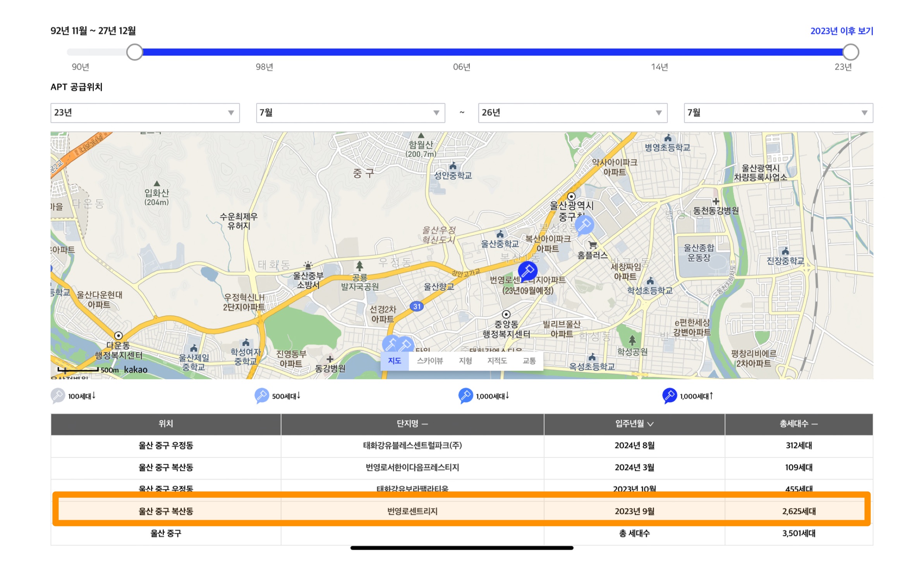Click the left handle of the year range slider
Screen dimensions: 924x577
(x=135, y=52)
